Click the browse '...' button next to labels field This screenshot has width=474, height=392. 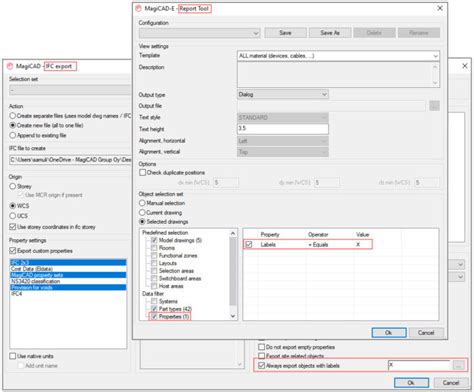point(459,366)
